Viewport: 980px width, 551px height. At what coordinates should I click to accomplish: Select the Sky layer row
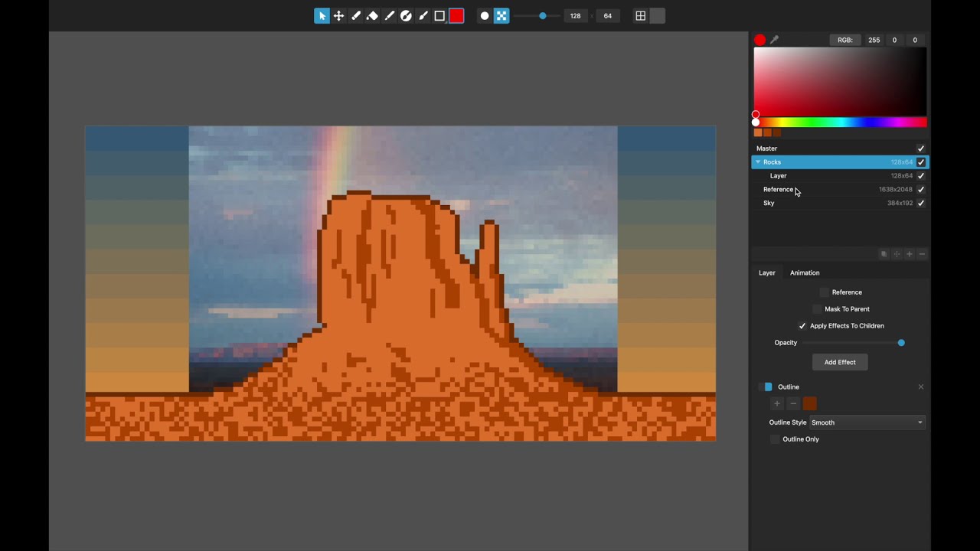[x=840, y=204]
